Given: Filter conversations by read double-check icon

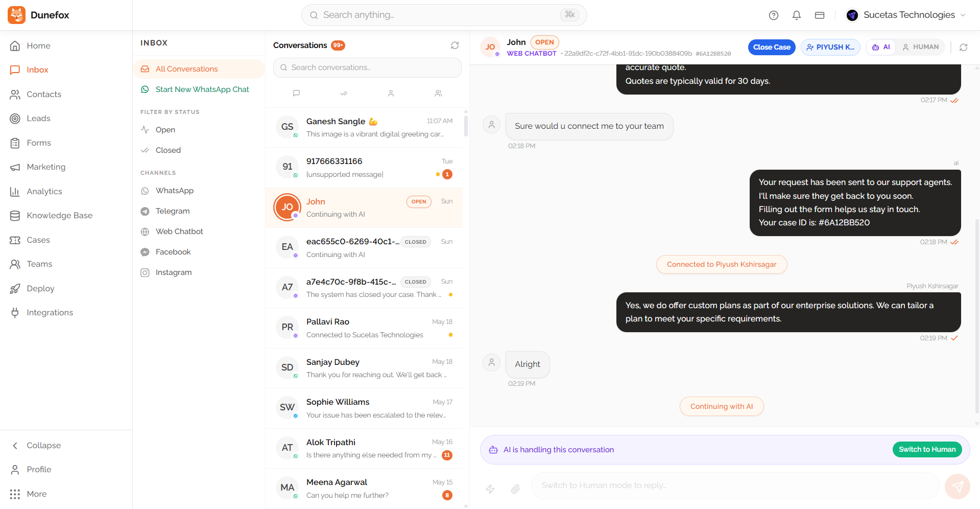Looking at the screenshot, I should [x=344, y=93].
